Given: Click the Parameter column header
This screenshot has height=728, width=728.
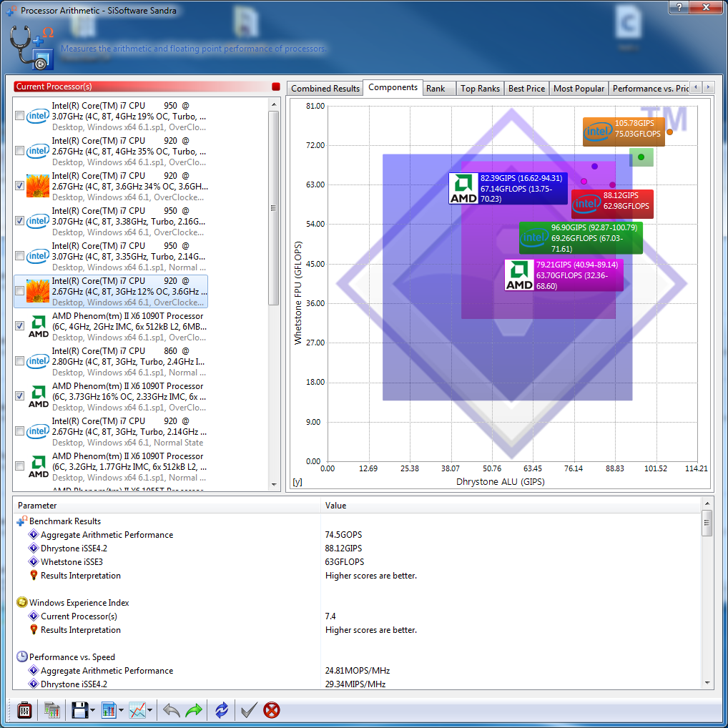Looking at the screenshot, I should pos(167,506).
